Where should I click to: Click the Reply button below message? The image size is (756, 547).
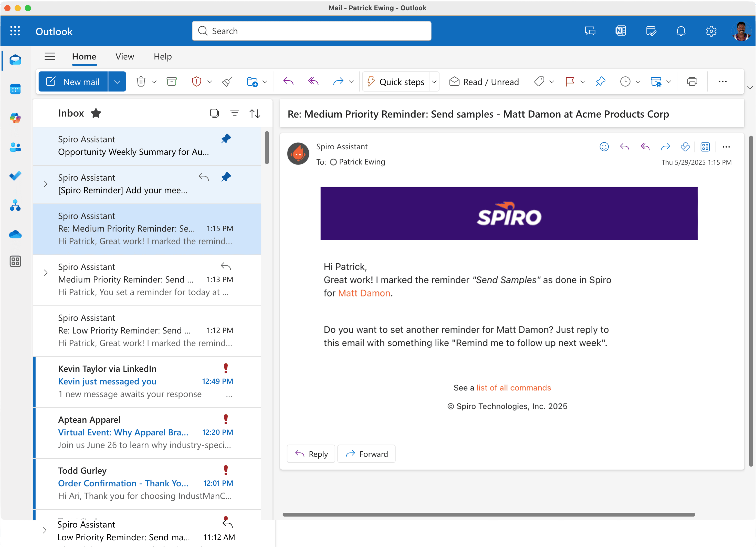(x=311, y=454)
